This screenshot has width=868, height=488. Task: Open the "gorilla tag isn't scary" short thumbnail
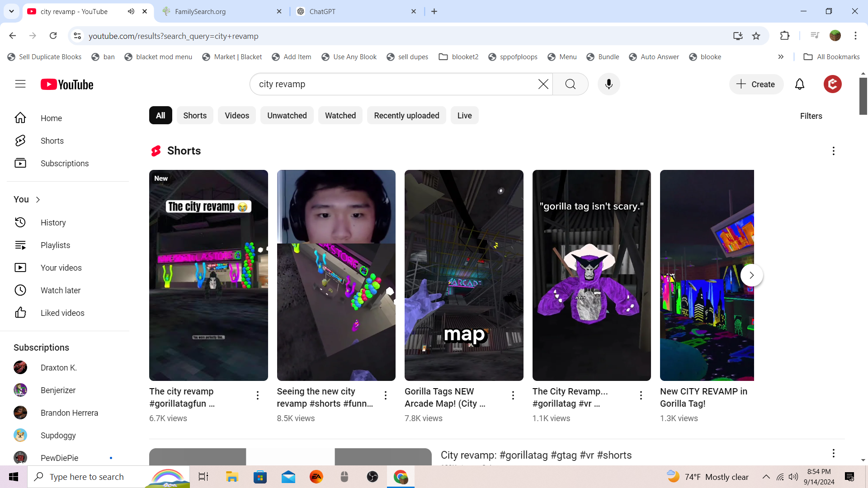point(591,275)
